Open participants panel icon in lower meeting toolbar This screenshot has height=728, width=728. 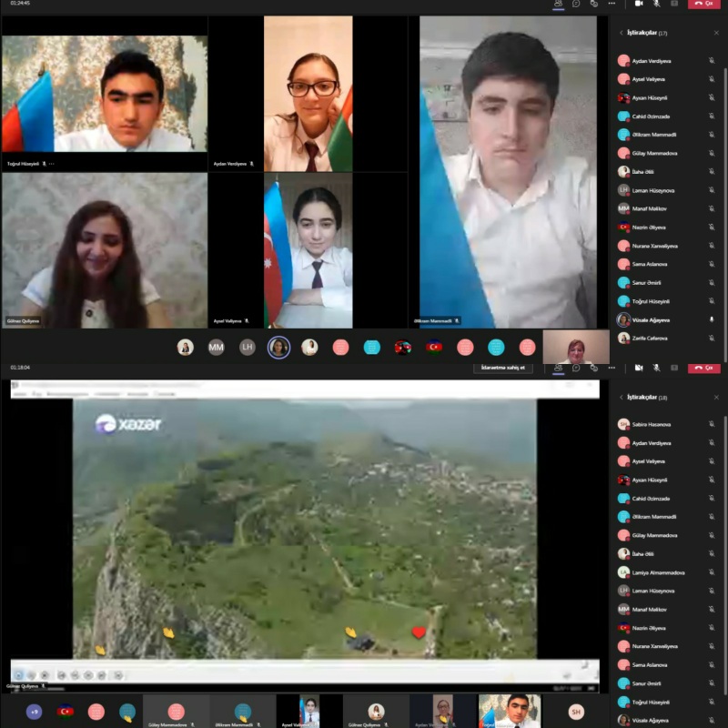tap(558, 368)
